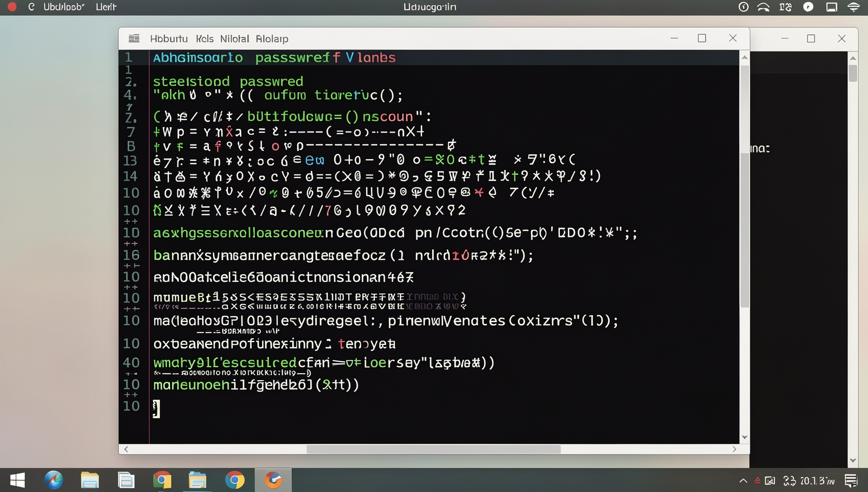The width and height of the screenshot is (868, 492).
Task: Open the Hbburtu menu
Action: click(x=169, y=39)
